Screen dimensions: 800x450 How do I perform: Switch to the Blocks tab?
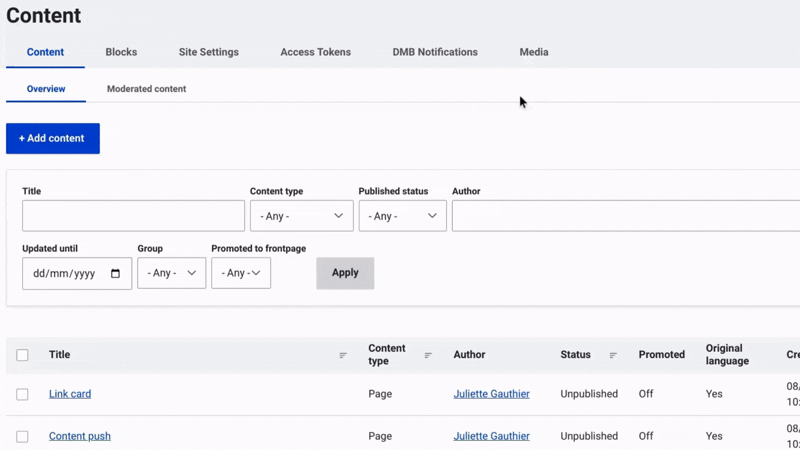click(x=121, y=52)
